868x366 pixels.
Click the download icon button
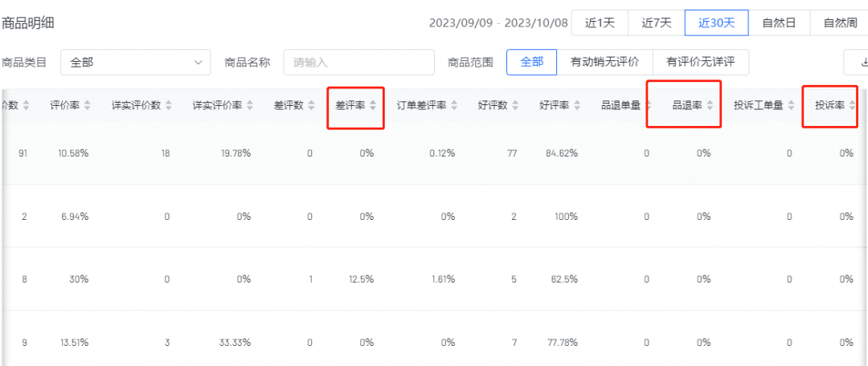860,62
